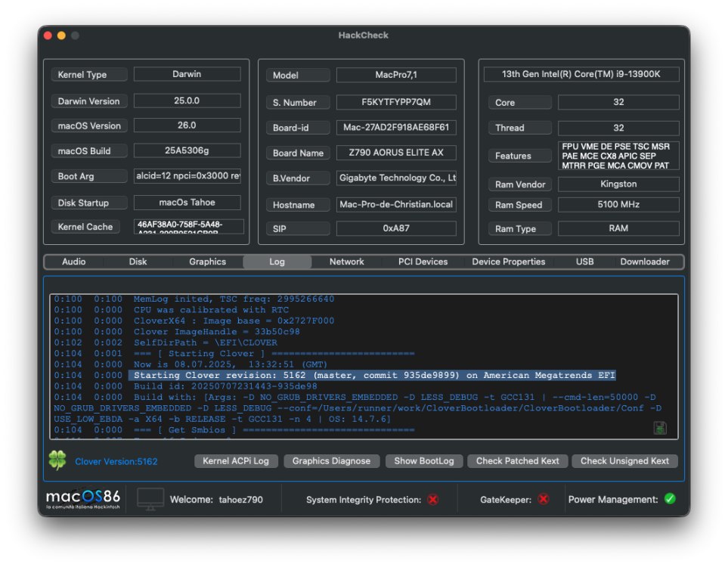Click the Show BootLog button
728x567 pixels.
424,461
